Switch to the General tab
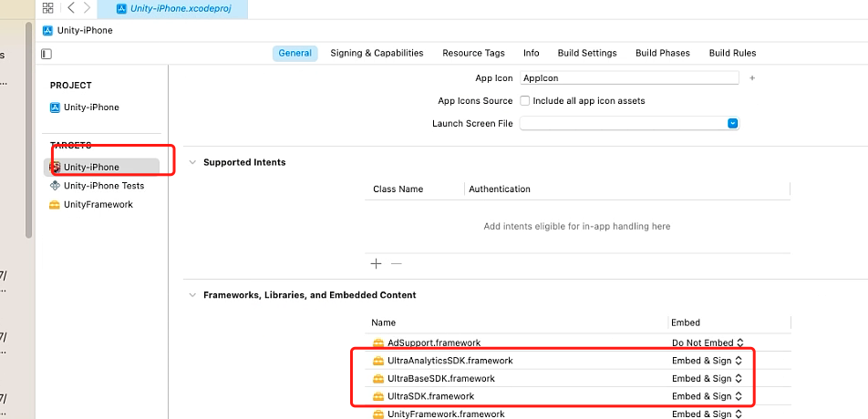This screenshot has width=868, height=419. click(295, 53)
